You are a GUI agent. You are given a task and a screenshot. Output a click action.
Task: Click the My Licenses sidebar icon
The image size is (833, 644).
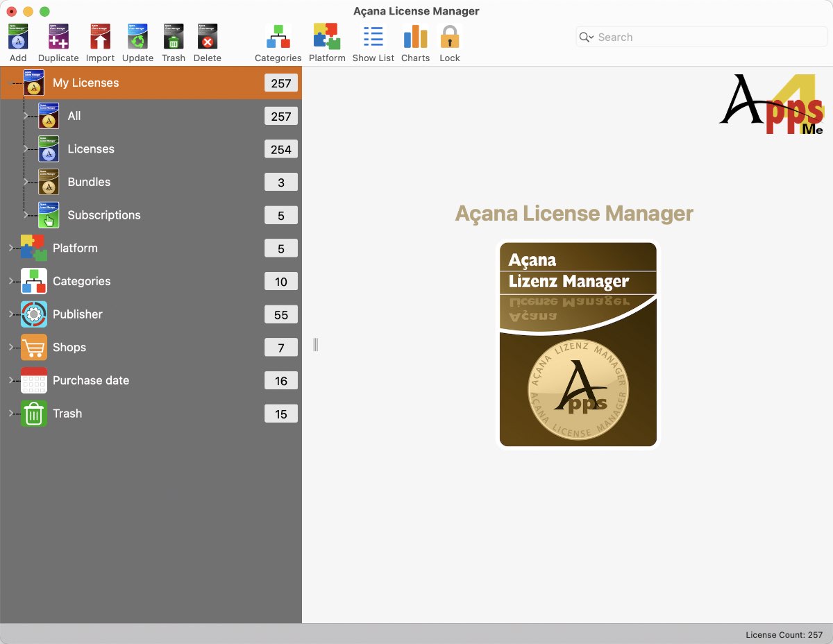point(34,83)
